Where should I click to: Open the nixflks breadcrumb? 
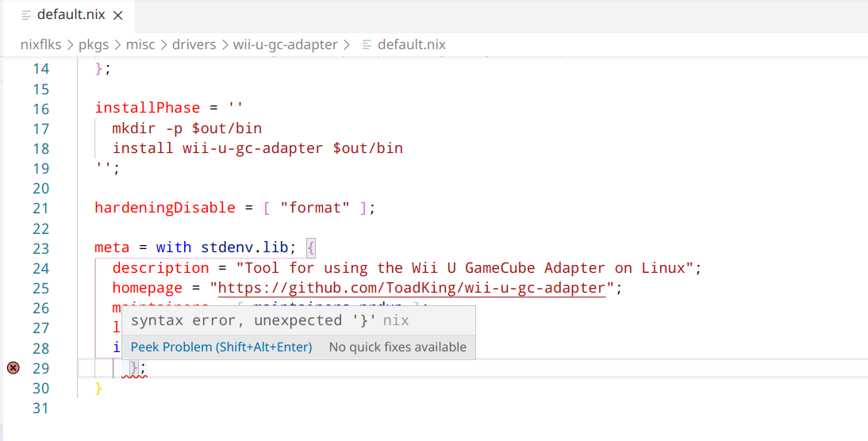41,45
